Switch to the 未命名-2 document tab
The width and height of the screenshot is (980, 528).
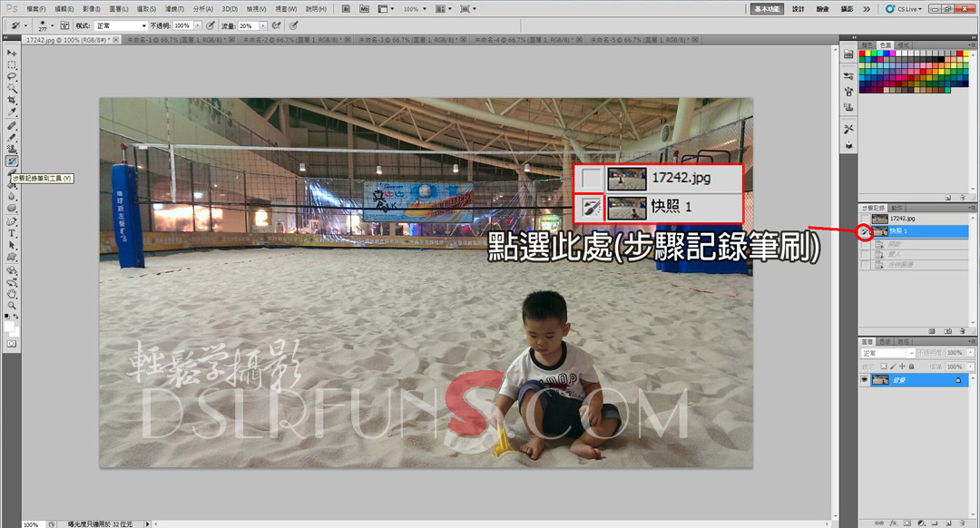point(290,41)
